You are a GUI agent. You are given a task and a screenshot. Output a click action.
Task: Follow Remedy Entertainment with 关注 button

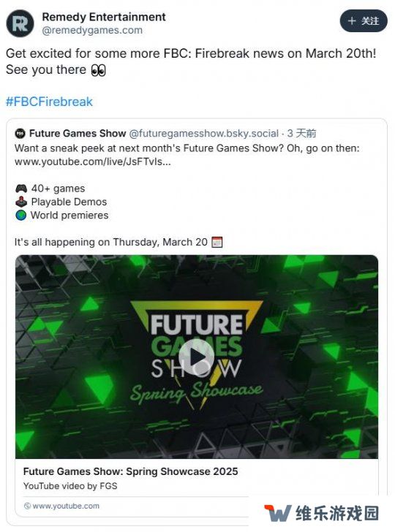pos(363,21)
